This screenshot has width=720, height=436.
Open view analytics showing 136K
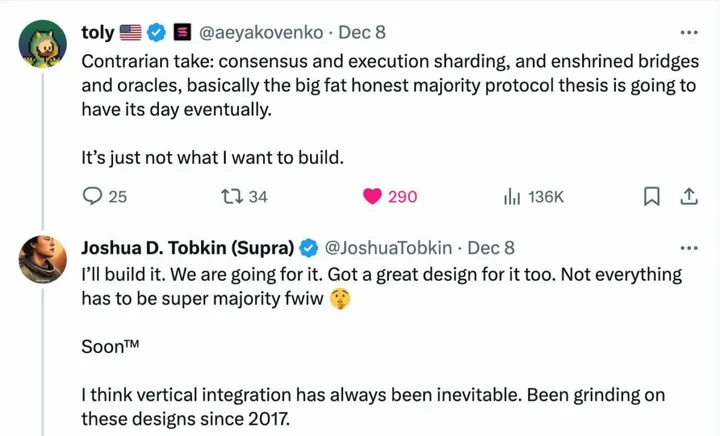pos(510,197)
